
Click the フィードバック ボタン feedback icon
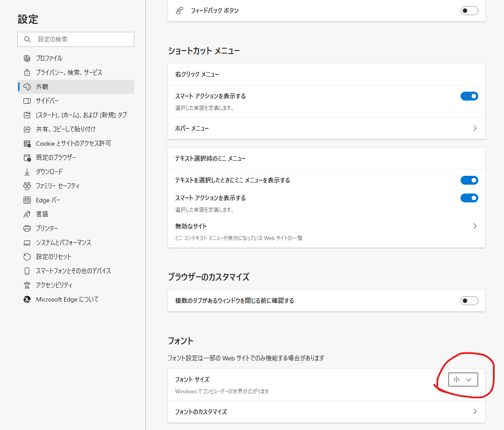(180, 11)
